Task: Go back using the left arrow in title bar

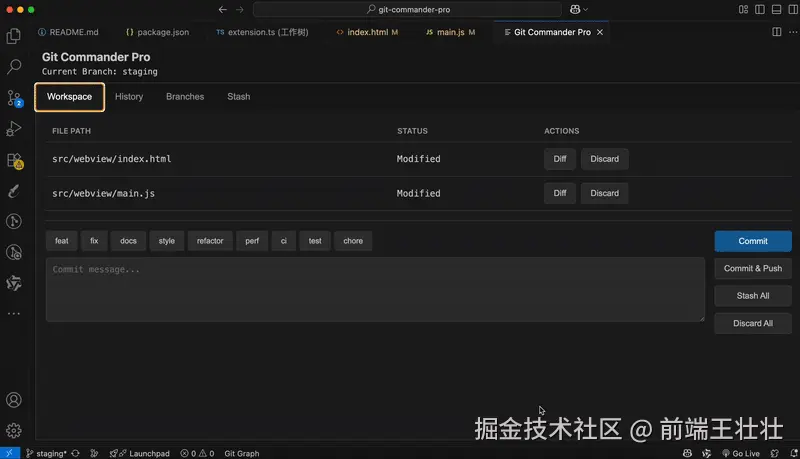Action: 222,9
